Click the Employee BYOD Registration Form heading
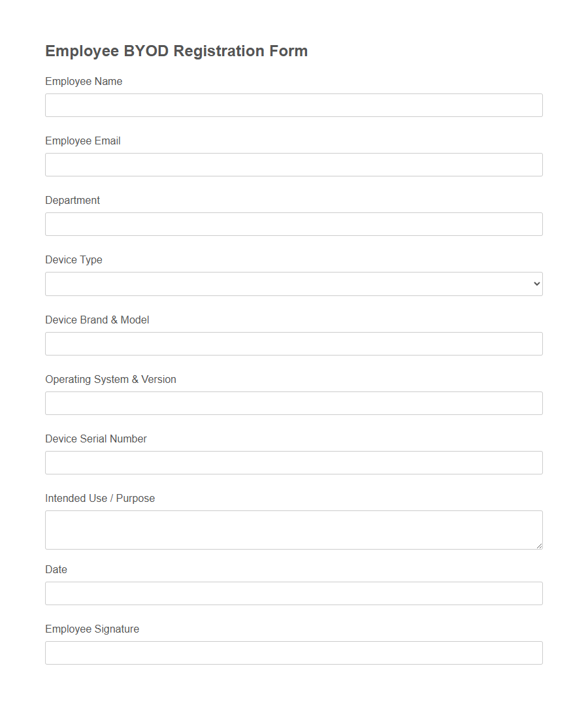The height and width of the screenshot is (713, 588). point(176,50)
